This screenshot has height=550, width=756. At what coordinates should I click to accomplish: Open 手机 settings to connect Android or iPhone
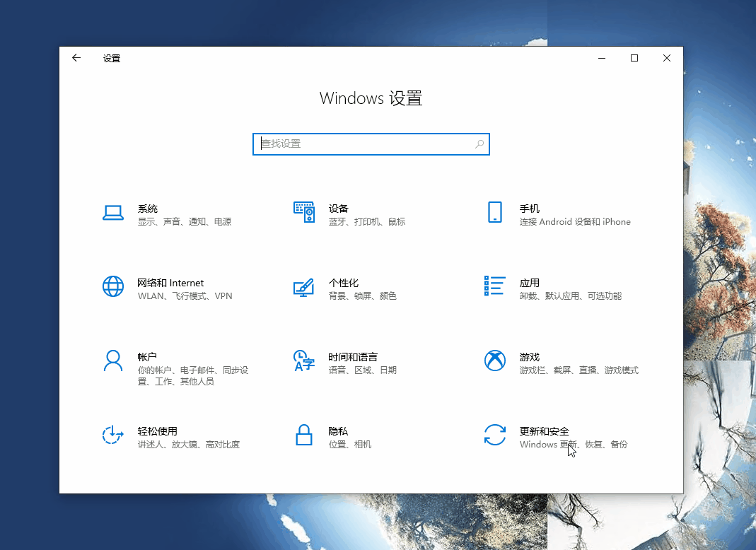[x=552, y=214]
